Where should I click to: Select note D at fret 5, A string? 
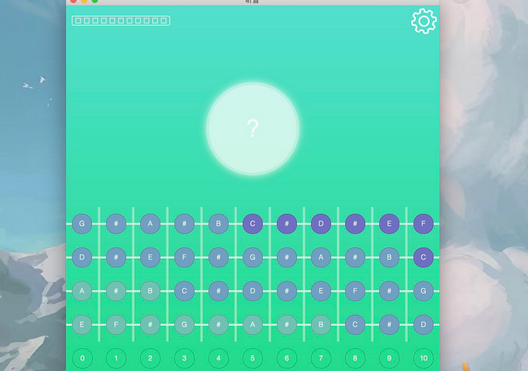253,291
